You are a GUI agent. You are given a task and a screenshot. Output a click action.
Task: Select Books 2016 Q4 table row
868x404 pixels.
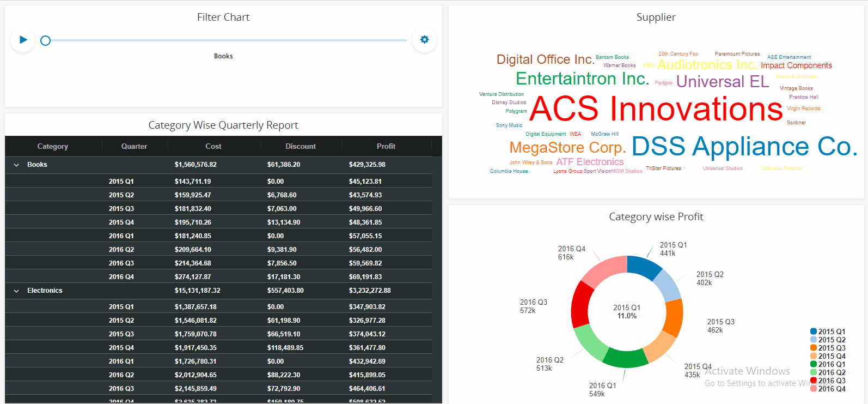point(218,276)
